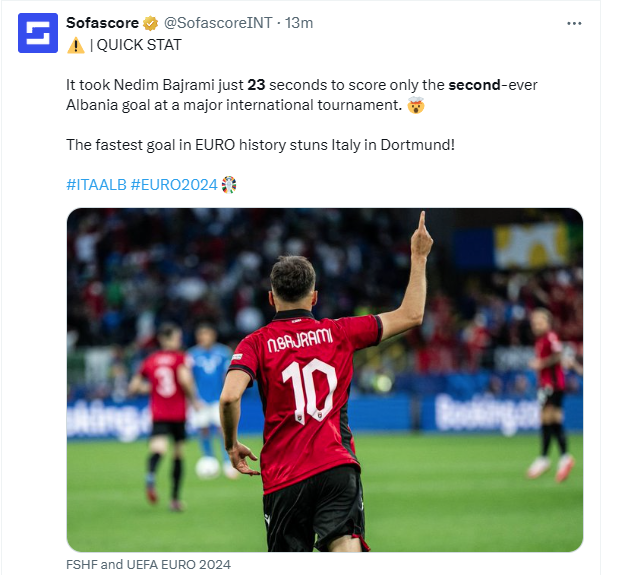Enlarge the Bajrami goal celebration photo
627x575 pixels.
click(x=324, y=380)
